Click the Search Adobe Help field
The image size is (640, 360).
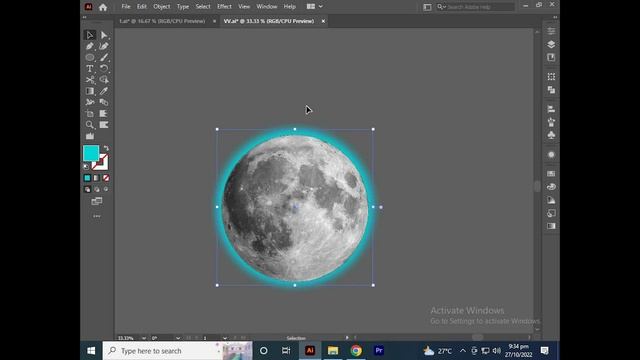click(x=476, y=7)
